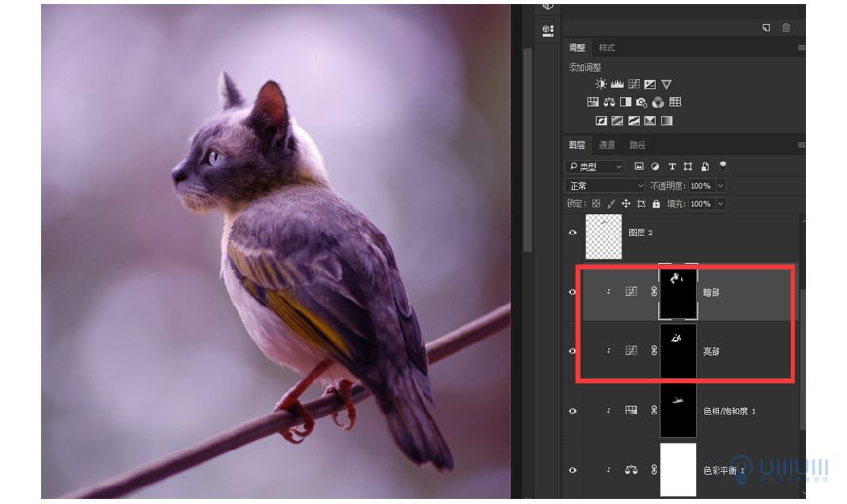
Task: Add a Levels adjustment
Action: coord(617,84)
